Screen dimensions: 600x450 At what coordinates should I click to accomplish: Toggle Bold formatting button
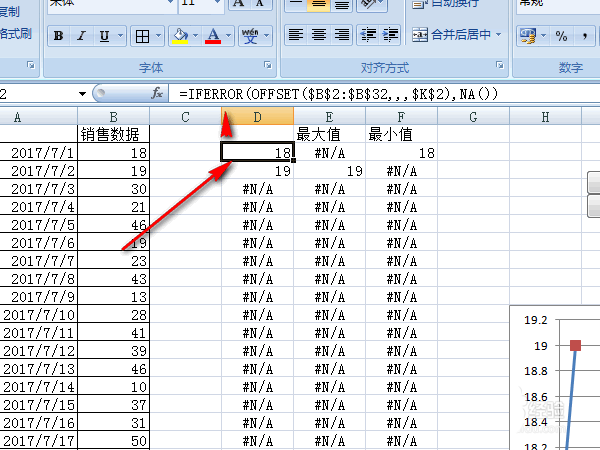[x=59, y=36]
